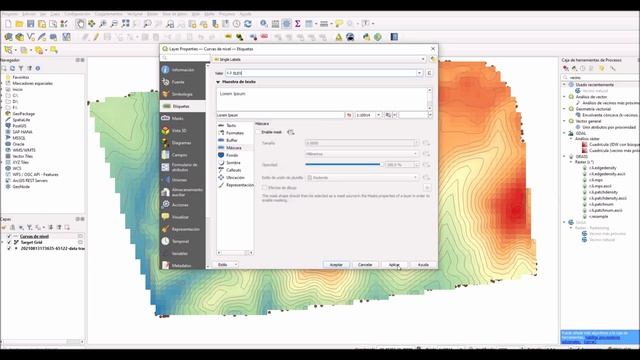Toggle the Efectos de dibujo checkbox
Image resolution: width=640 pixels, height=360 pixels.
(264, 188)
